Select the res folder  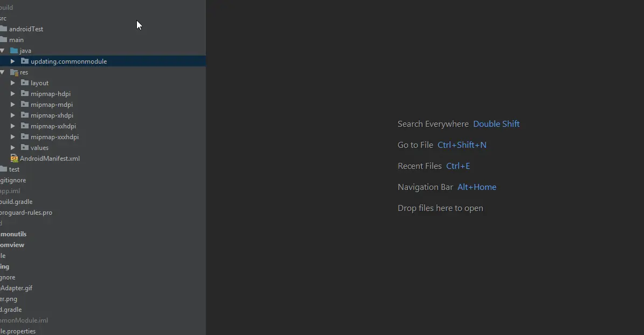[24, 72]
